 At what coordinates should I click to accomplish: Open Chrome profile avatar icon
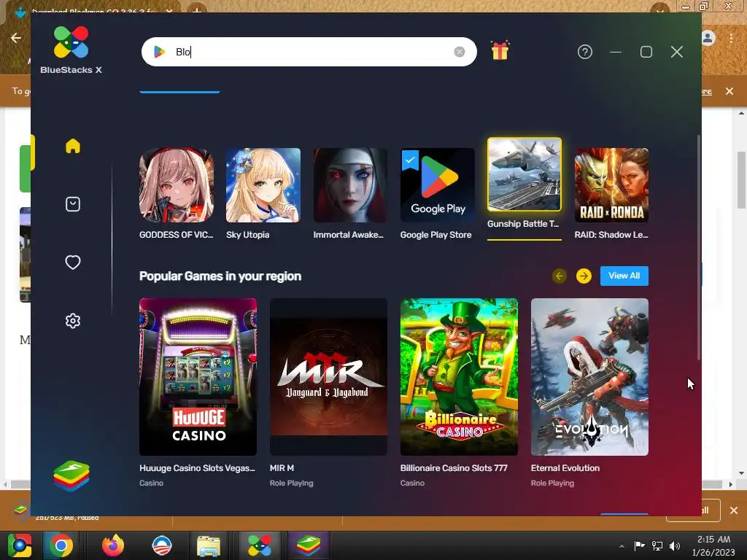[x=708, y=38]
